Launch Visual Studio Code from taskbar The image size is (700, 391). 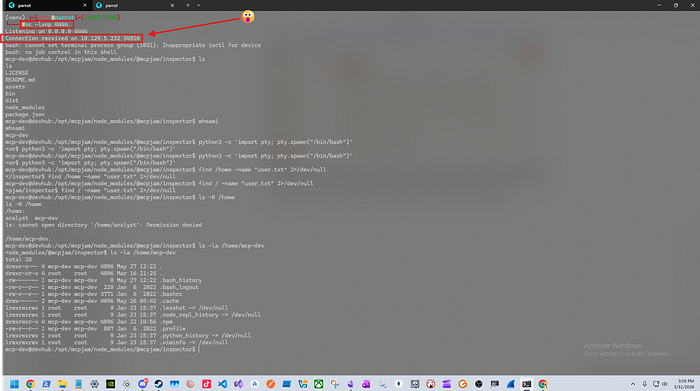(222, 384)
